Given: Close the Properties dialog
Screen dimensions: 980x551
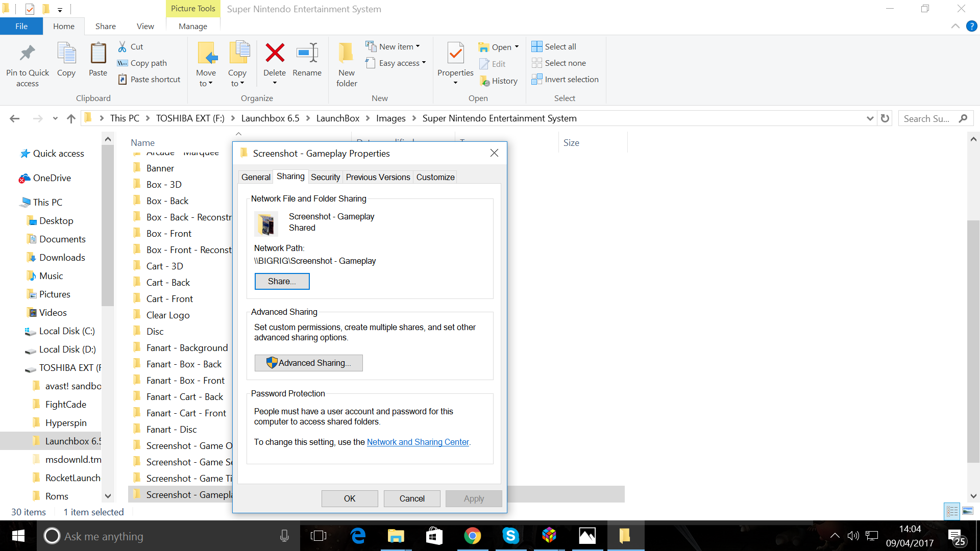Looking at the screenshot, I should pyautogui.click(x=494, y=153).
